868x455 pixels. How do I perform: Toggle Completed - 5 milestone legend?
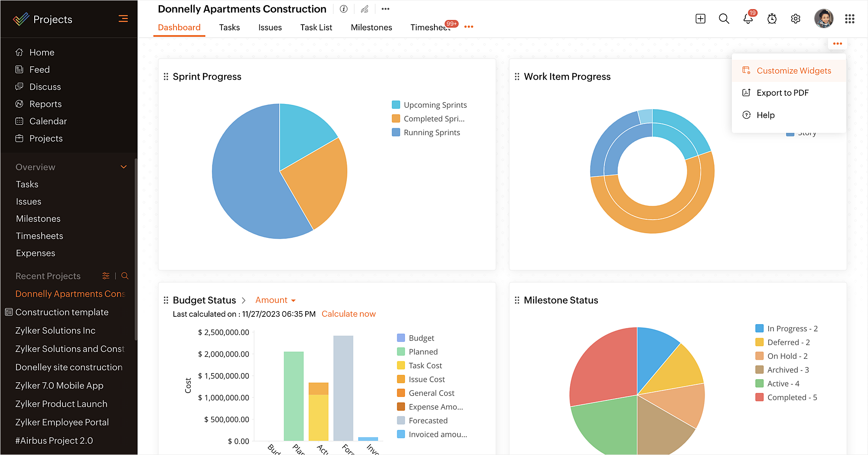click(786, 397)
